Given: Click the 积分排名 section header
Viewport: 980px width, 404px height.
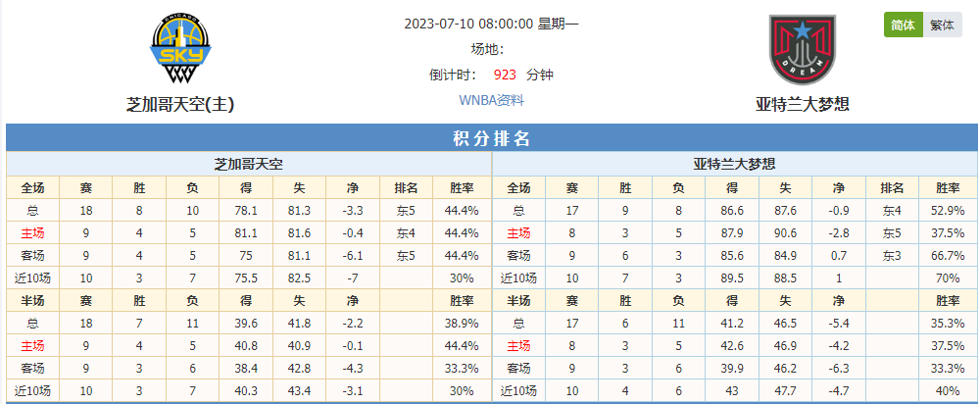Looking at the screenshot, I should point(491,138).
